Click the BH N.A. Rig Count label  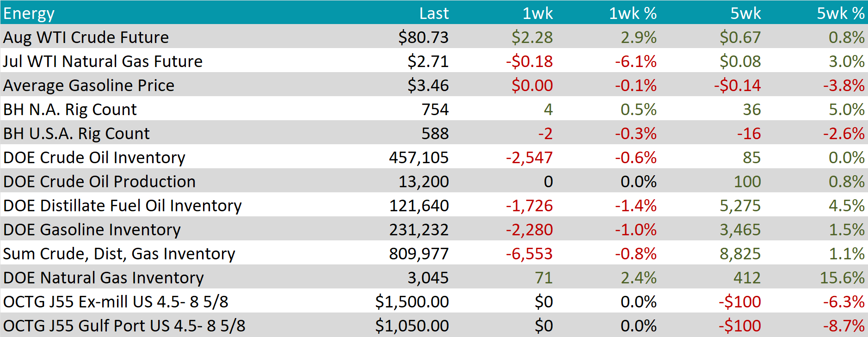(70, 110)
